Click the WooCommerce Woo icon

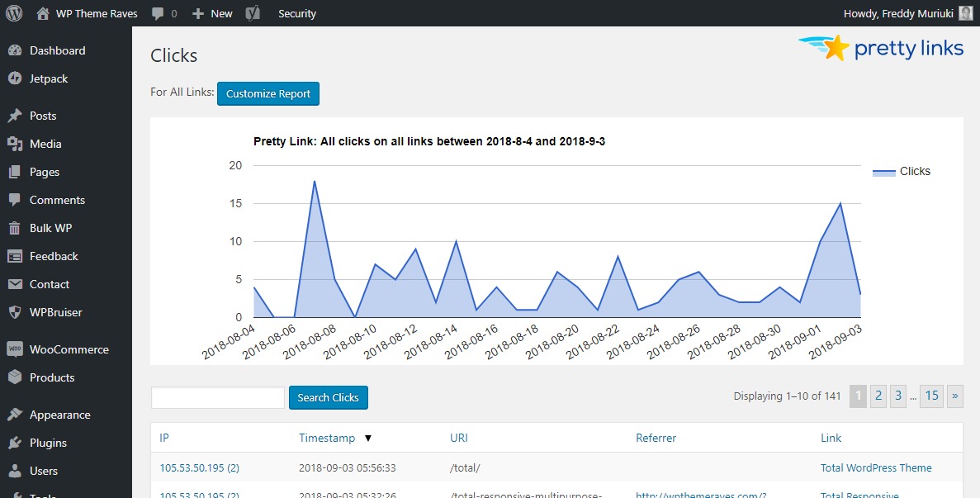coord(15,349)
